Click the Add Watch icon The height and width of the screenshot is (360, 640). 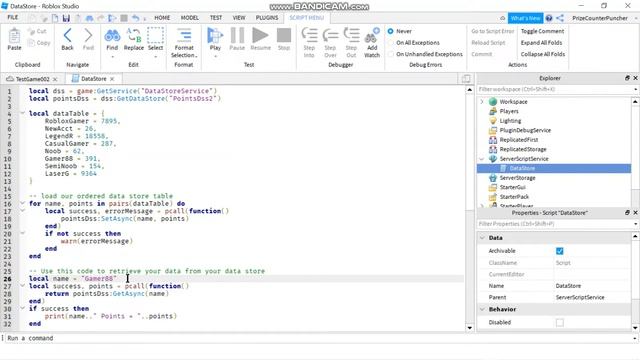point(372,36)
